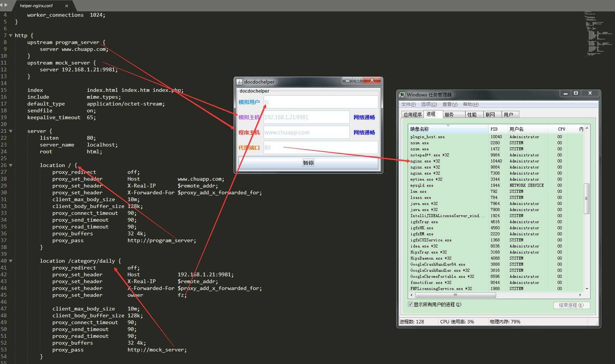Click the tab scroll left arrow
The width and height of the screenshot is (615, 364).
2,5
